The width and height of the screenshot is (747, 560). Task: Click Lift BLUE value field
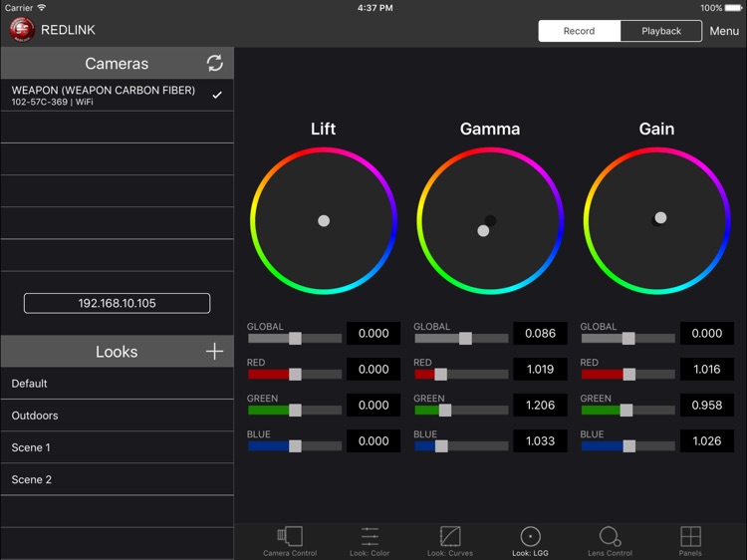pos(373,440)
